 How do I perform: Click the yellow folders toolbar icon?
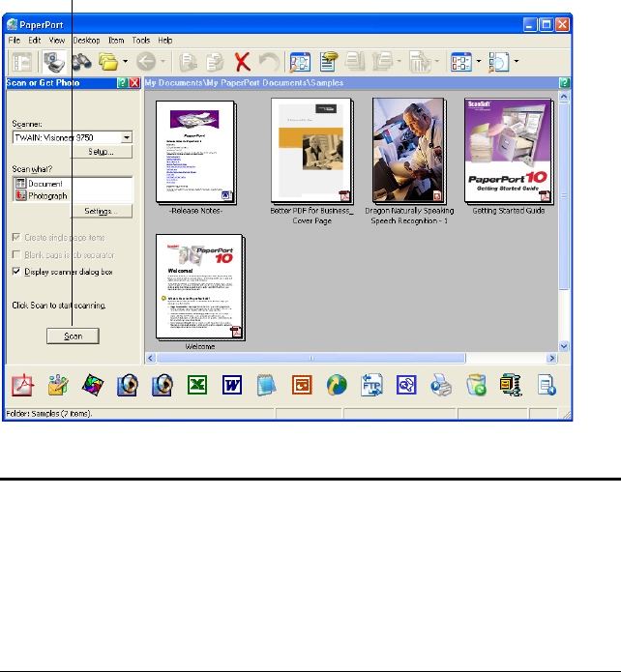click(108, 62)
